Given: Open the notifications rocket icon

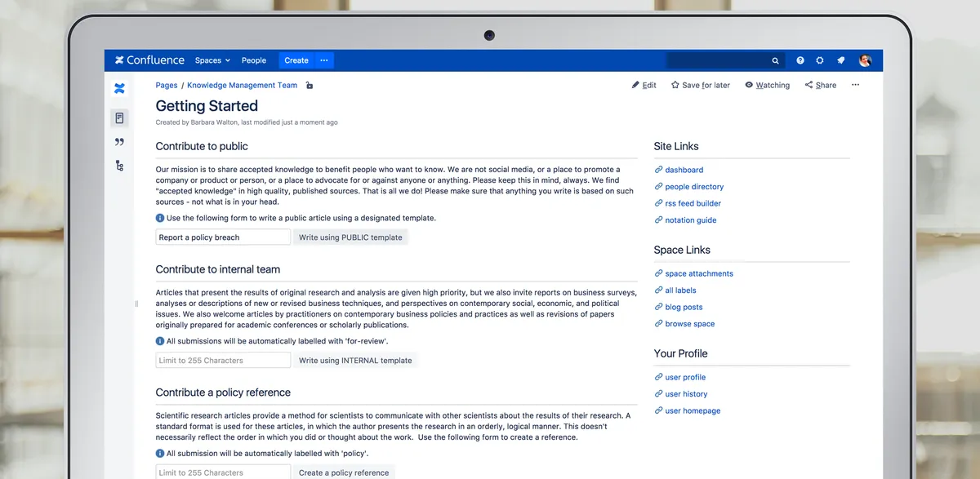Looking at the screenshot, I should click(840, 60).
